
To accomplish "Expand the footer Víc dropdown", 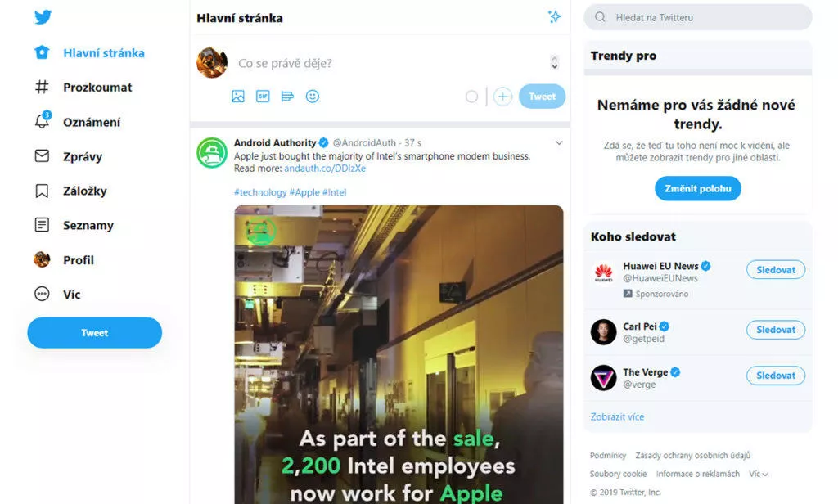I will (759, 474).
